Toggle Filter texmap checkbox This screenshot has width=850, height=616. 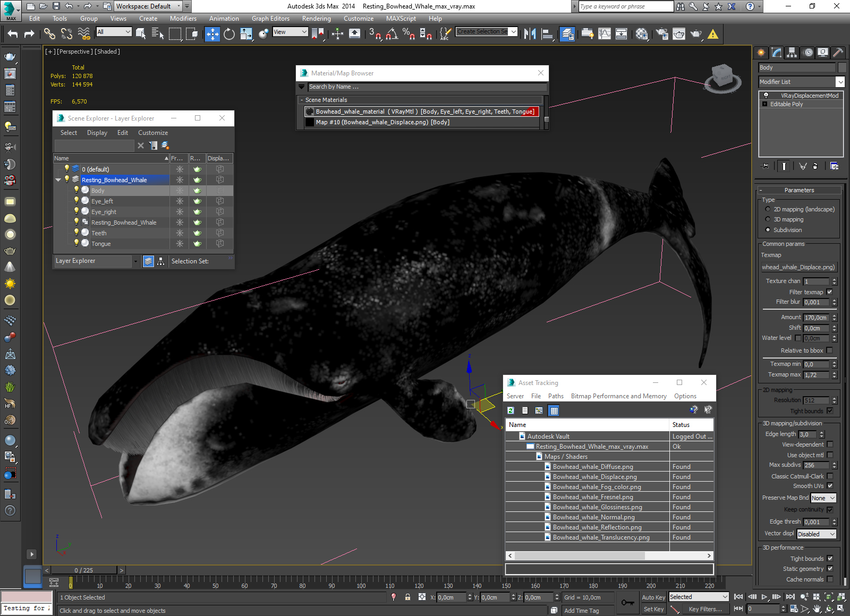click(x=830, y=292)
